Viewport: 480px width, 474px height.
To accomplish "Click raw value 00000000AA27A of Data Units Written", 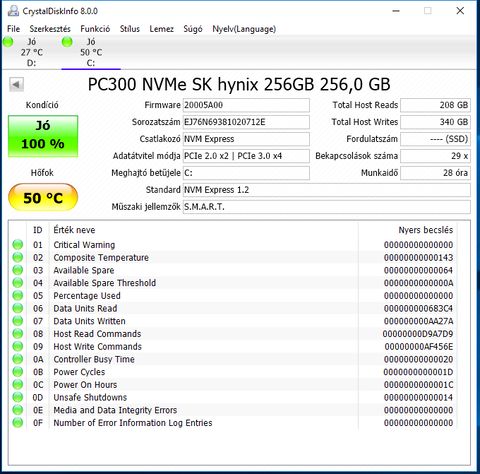I will tap(418, 321).
